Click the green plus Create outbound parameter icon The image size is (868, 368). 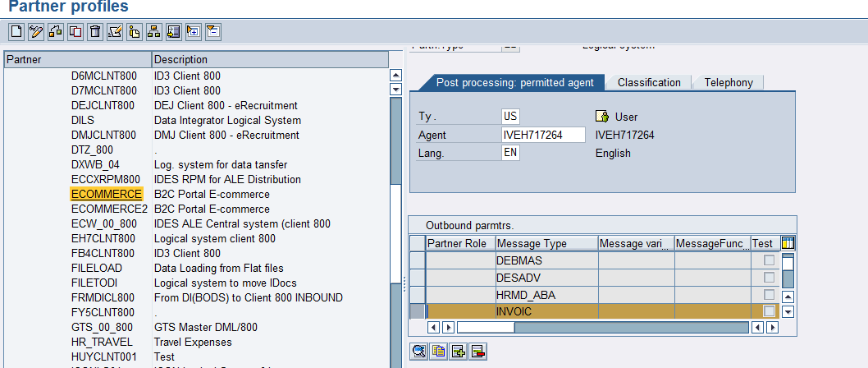click(459, 351)
